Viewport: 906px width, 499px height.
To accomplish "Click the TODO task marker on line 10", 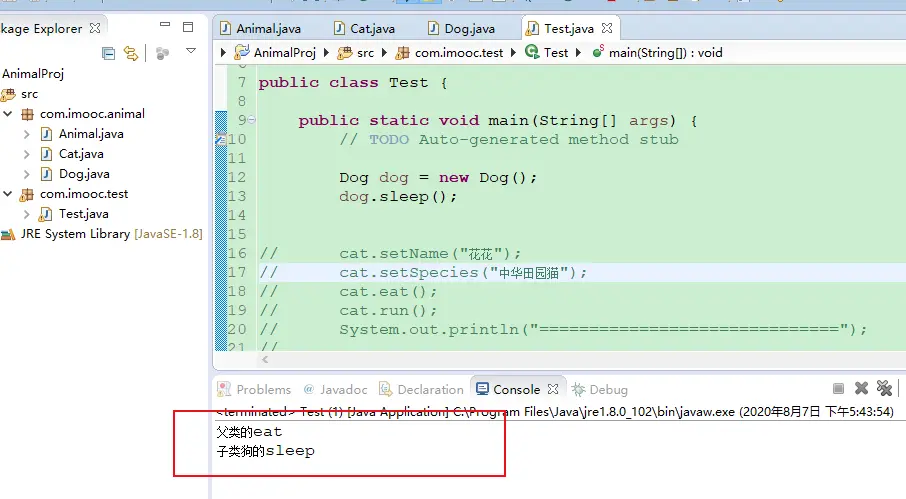I will click(221, 139).
